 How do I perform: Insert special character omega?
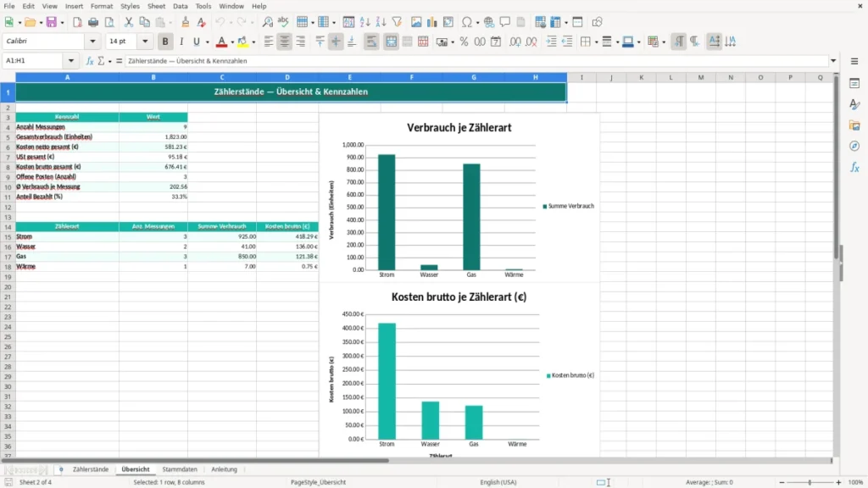tap(467, 22)
